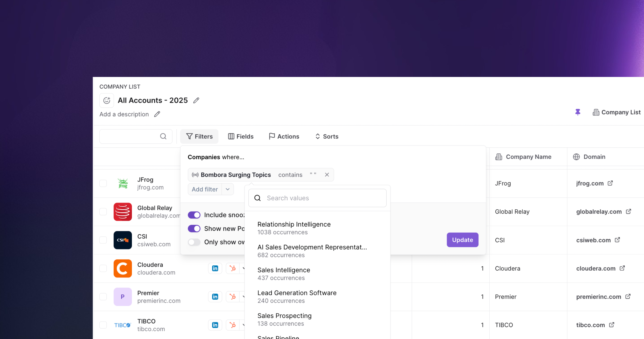Screen dimensions: 644x339
Task: Choose Lead Generation Software value
Action: 317,297
